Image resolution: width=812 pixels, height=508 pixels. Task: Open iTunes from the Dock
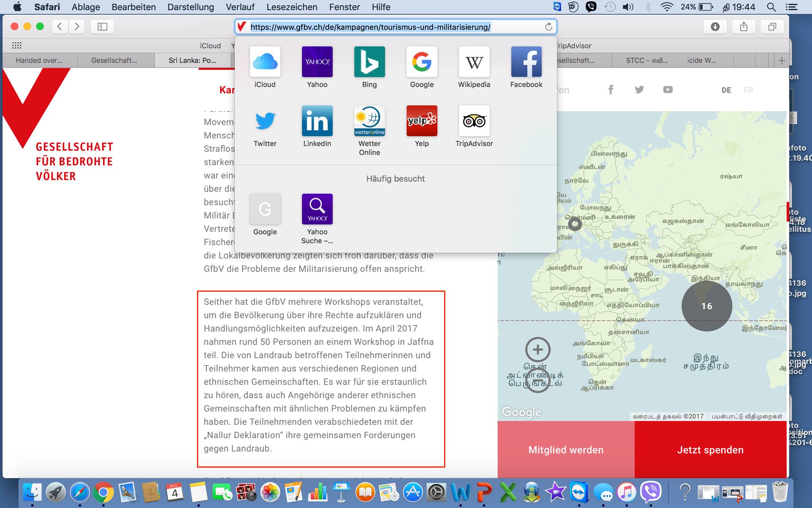point(626,493)
